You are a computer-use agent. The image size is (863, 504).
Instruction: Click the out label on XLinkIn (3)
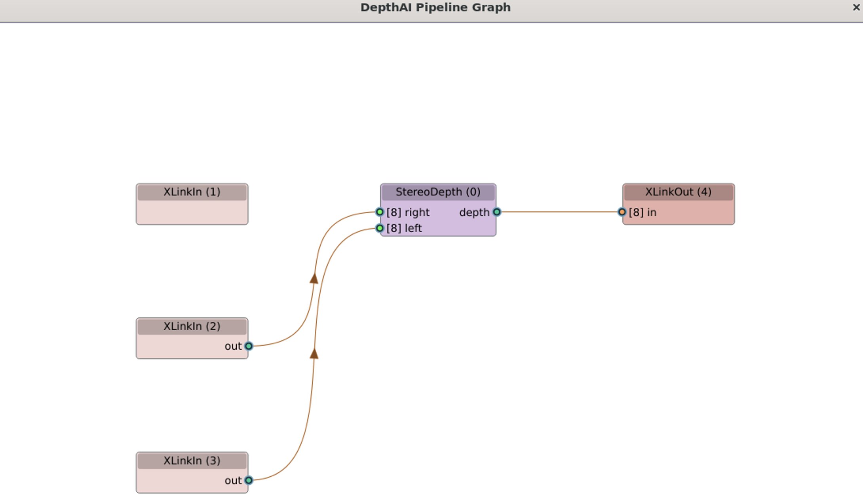[x=234, y=481]
